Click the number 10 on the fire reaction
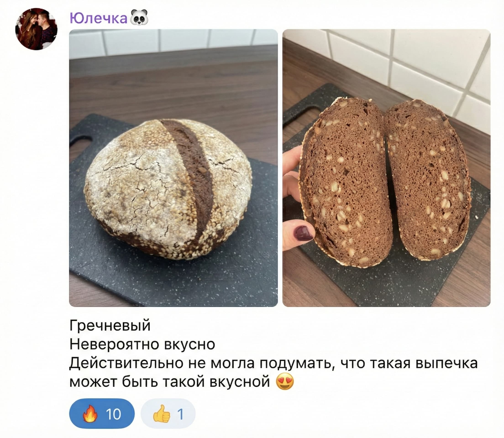 click(113, 414)
